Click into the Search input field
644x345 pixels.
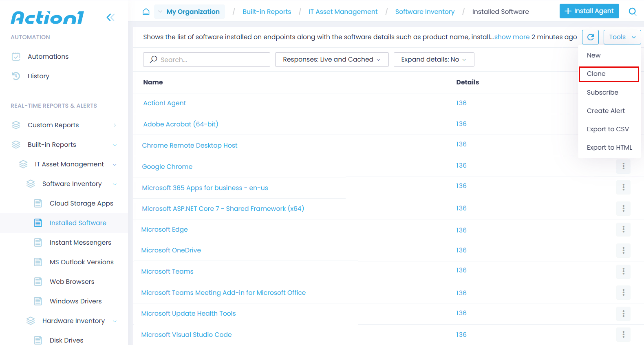(212, 60)
